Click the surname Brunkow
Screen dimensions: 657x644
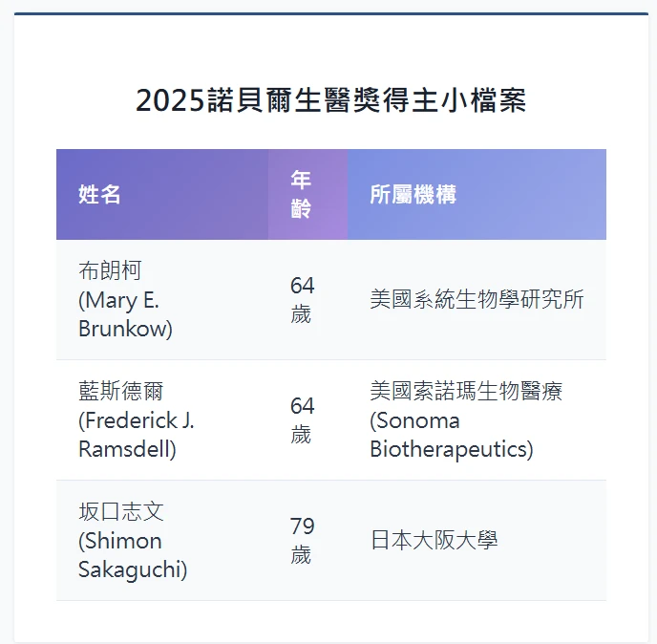click(125, 330)
